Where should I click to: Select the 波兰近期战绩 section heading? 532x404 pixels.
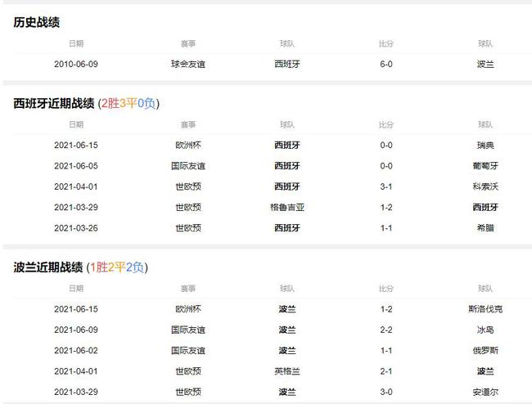(48, 267)
